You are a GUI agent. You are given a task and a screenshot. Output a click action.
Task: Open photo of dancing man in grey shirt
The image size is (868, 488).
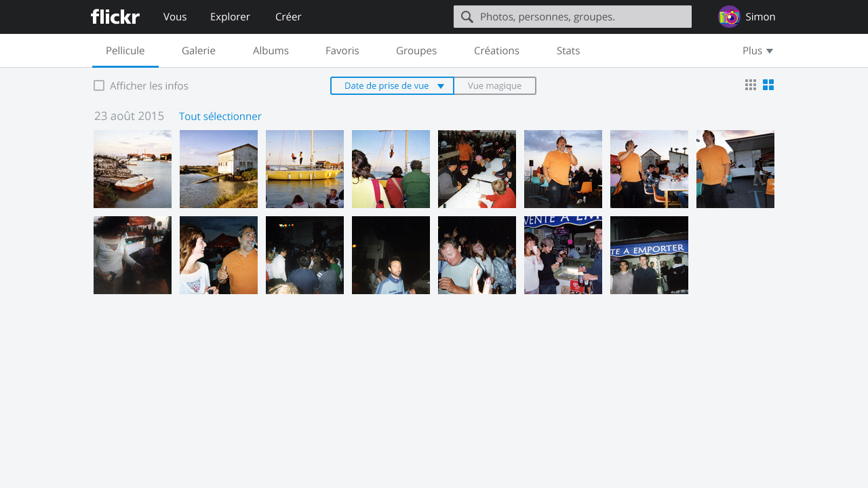(x=477, y=255)
